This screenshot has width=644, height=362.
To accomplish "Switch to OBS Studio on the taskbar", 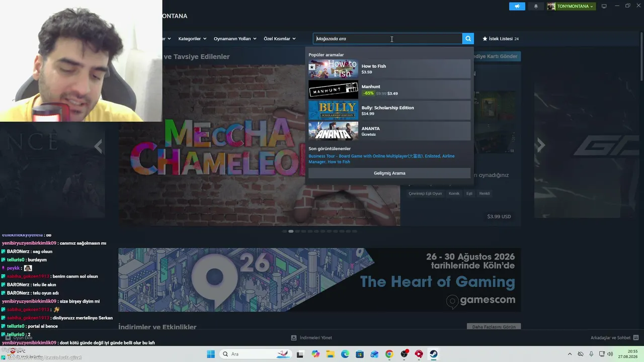I will point(404,354).
